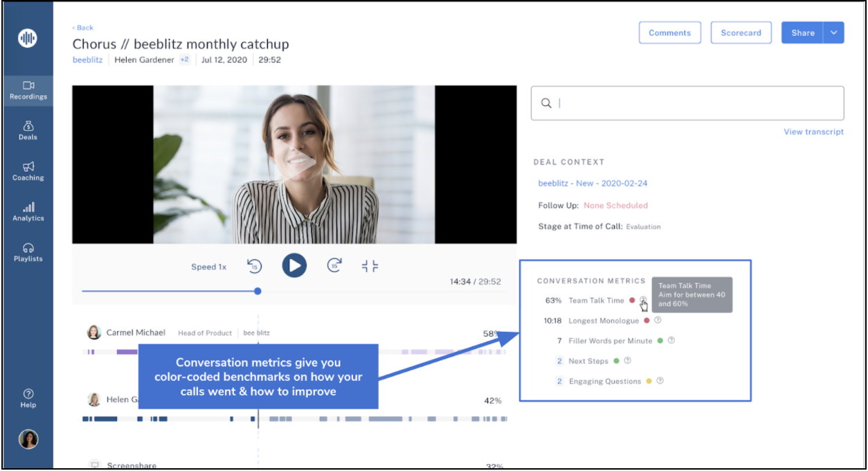
Task: Click the Helen Gardener name in header
Action: (144, 60)
